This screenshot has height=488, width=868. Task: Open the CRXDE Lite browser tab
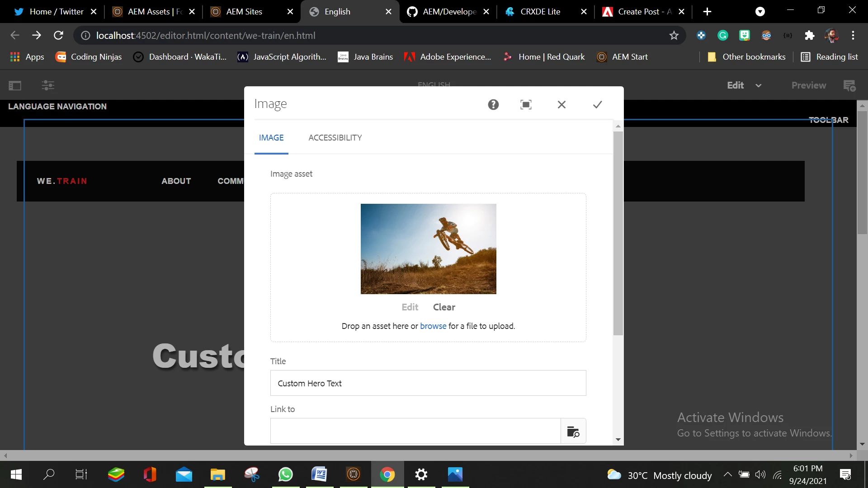[540, 12]
